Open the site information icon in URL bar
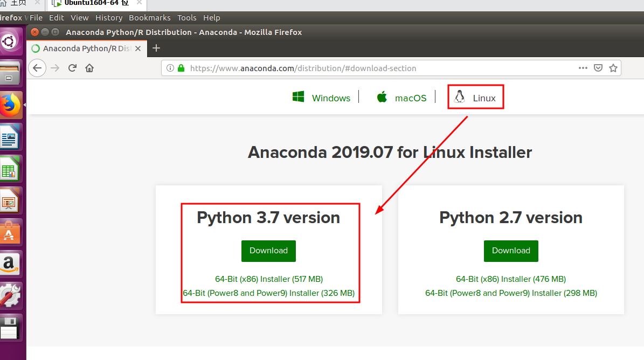This screenshot has width=644, height=360. (x=170, y=68)
